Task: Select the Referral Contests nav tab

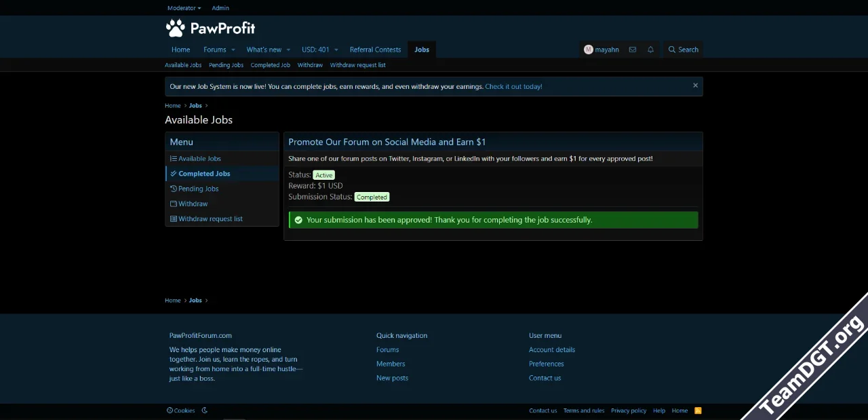Action: click(375, 50)
